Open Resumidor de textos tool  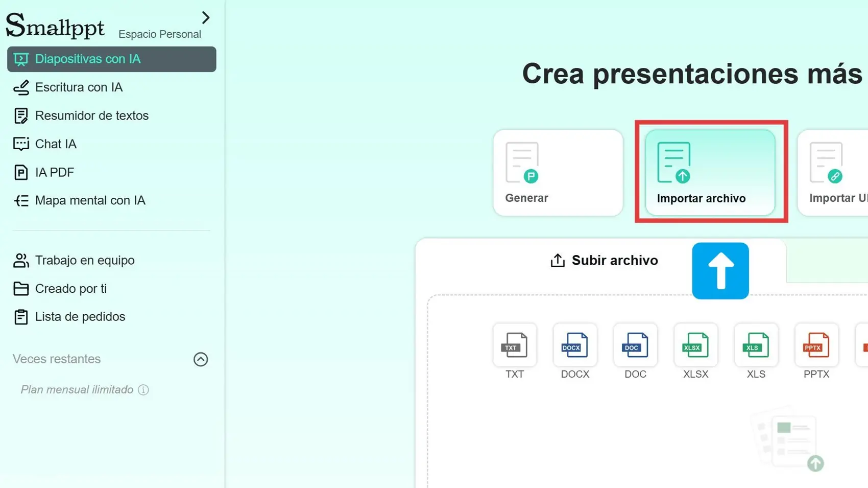coord(91,115)
